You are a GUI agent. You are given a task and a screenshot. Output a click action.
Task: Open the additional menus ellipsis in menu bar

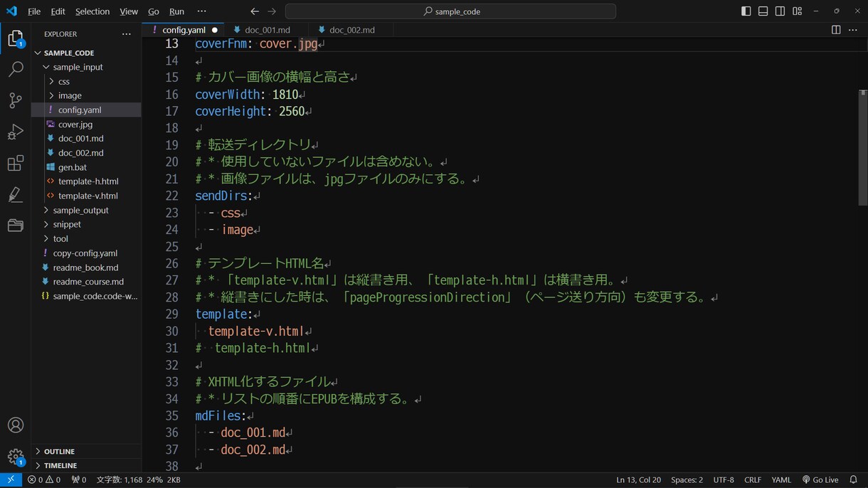point(201,11)
